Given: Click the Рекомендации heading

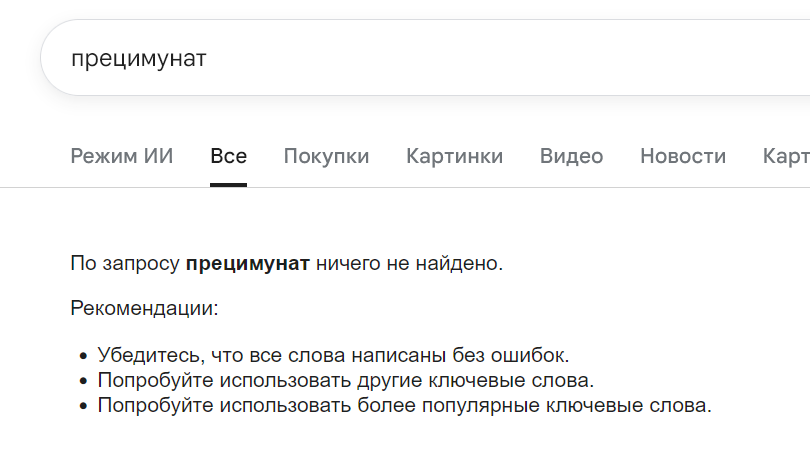Looking at the screenshot, I should pyautogui.click(x=145, y=309).
